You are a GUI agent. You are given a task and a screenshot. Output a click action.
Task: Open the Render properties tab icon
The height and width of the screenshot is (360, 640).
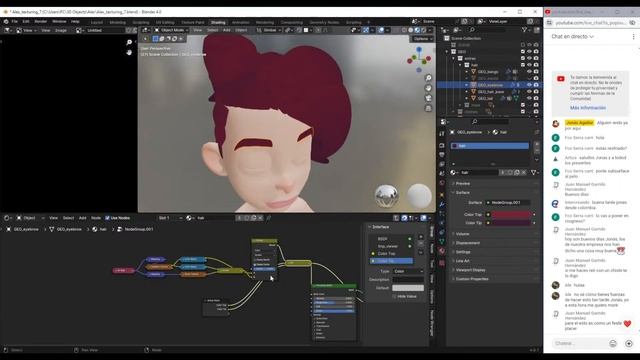pyautogui.click(x=442, y=145)
